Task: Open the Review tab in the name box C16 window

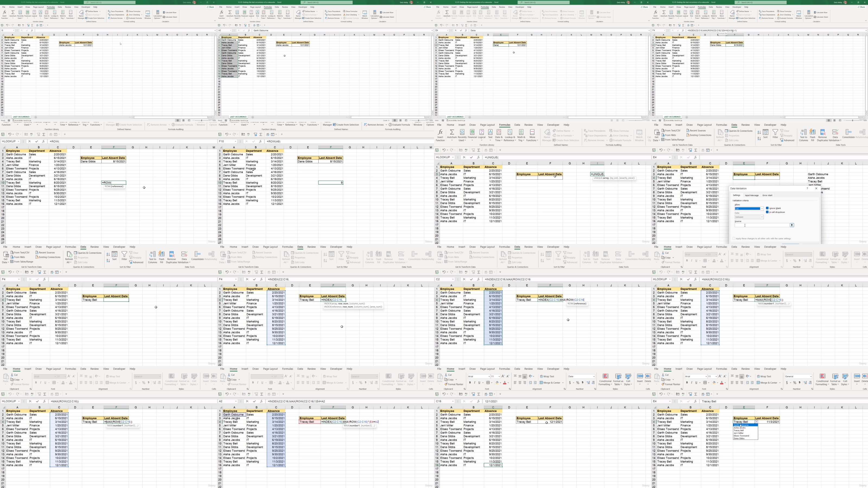Action: click(x=528, y=369)
